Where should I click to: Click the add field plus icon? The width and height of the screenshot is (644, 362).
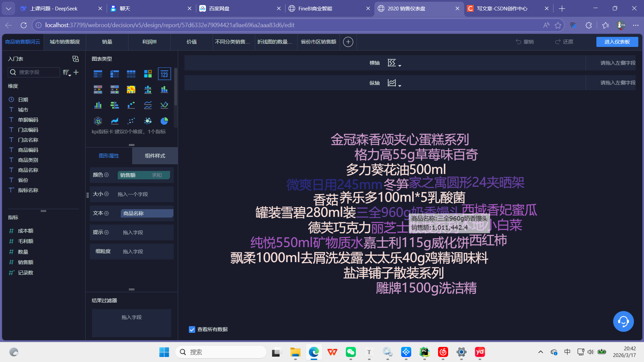point(76,72)
